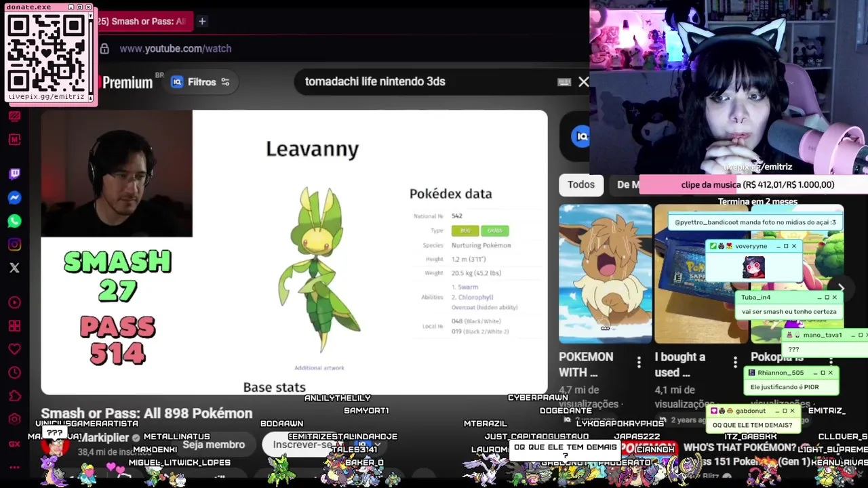Open the Markiplier channel name
This screenshot has width=868, height=488.
point(104,438)
